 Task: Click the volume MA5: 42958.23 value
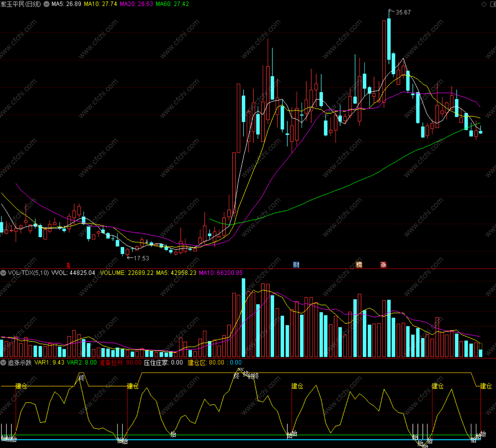176,273
